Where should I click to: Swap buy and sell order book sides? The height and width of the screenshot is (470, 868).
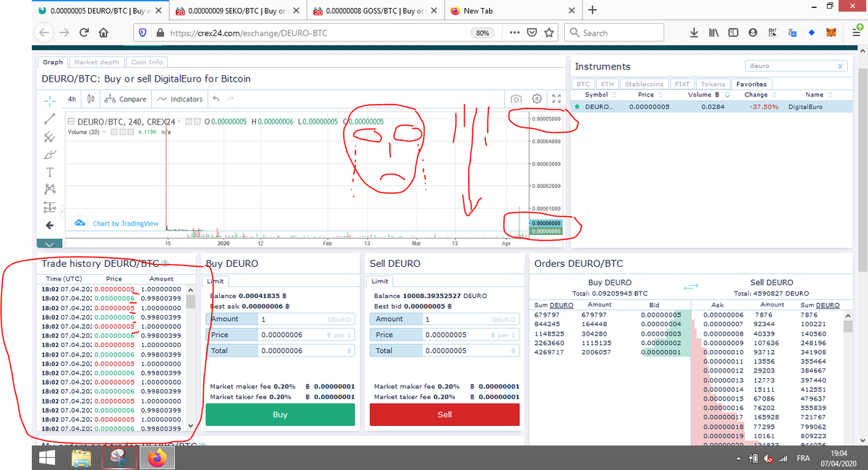tap(692, 287)
